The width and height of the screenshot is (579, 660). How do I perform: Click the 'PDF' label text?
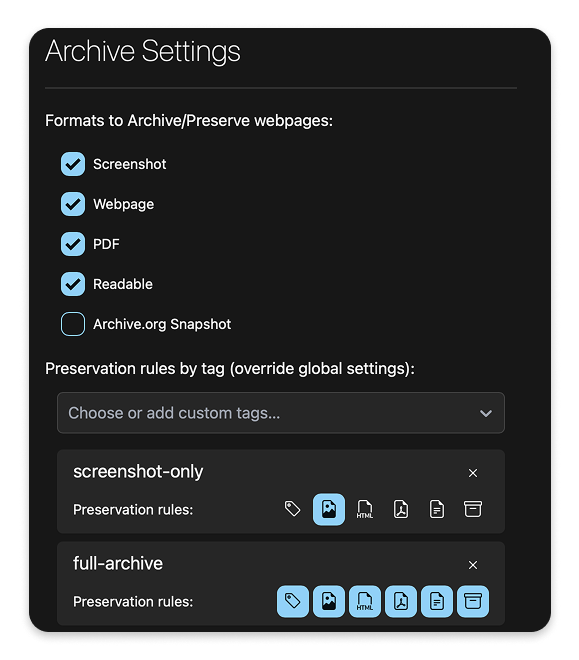pyautogui.click(x=106, y=244)
